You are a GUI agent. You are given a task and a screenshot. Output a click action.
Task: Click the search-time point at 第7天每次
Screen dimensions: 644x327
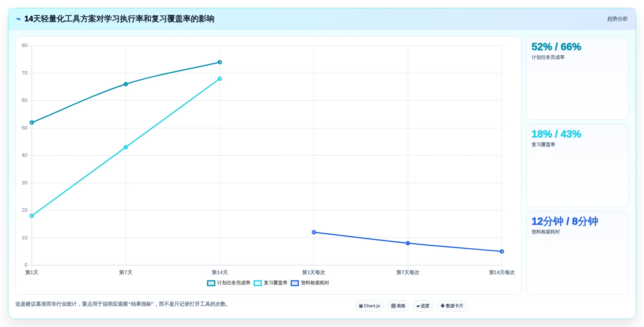point(408,243)
